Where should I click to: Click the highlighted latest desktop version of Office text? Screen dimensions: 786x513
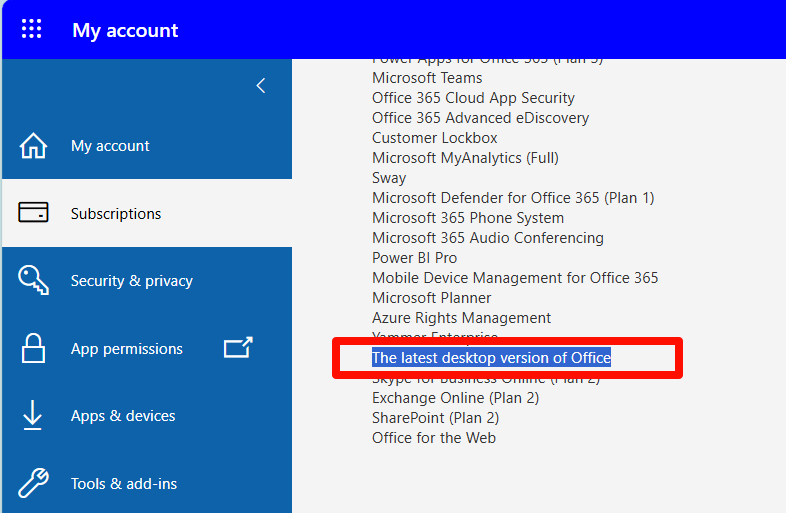[x=491, y=358]
